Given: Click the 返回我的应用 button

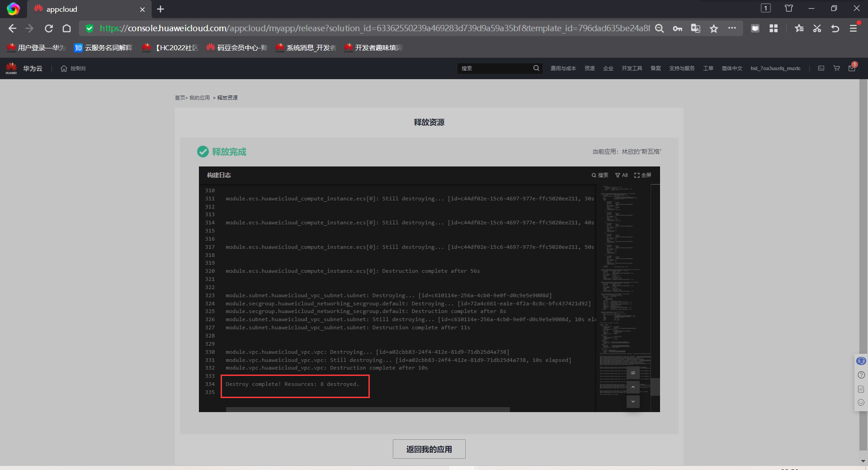Looking at the screenshot, I should [x=429, y=449].
